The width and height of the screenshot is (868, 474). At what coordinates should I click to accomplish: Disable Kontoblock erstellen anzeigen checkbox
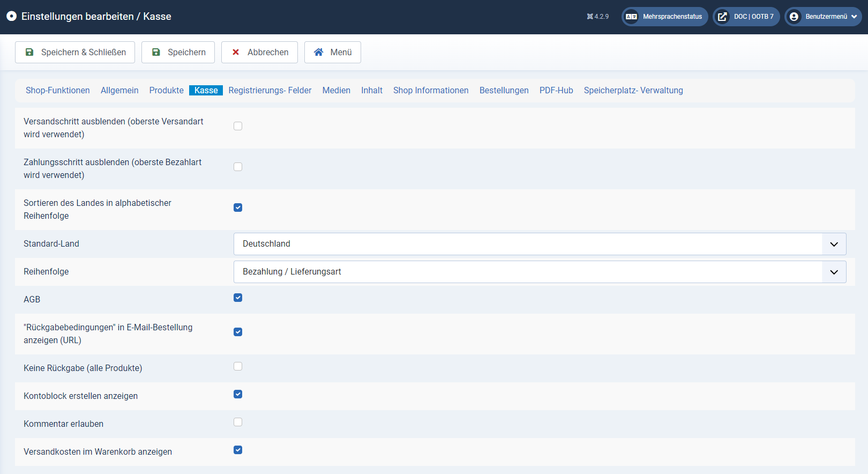(238, 394)
